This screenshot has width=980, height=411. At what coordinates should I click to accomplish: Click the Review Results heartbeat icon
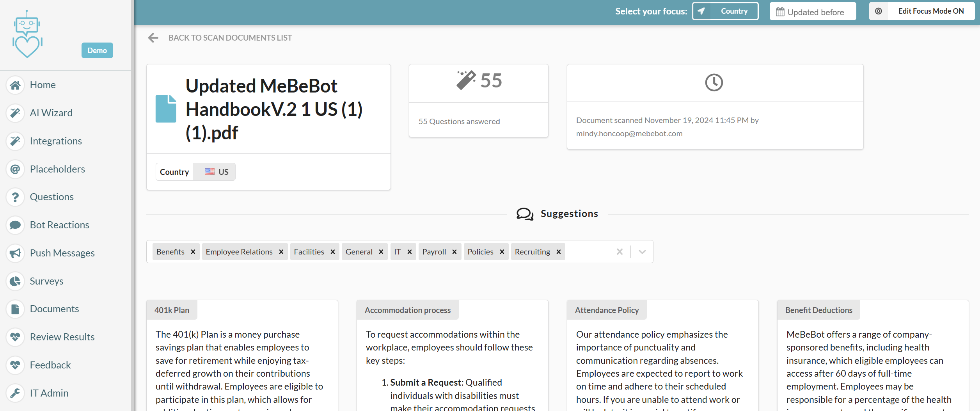15,337
